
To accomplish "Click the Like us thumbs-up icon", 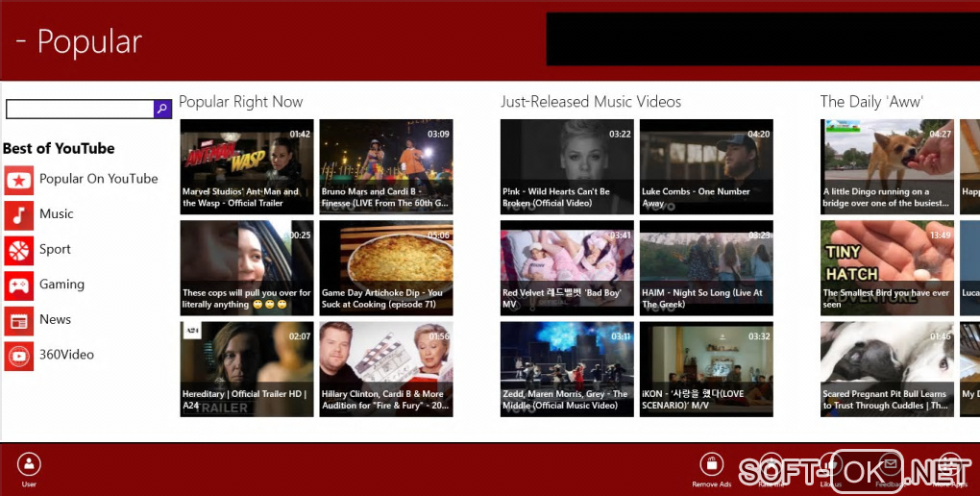I will (x=831, y=464).
